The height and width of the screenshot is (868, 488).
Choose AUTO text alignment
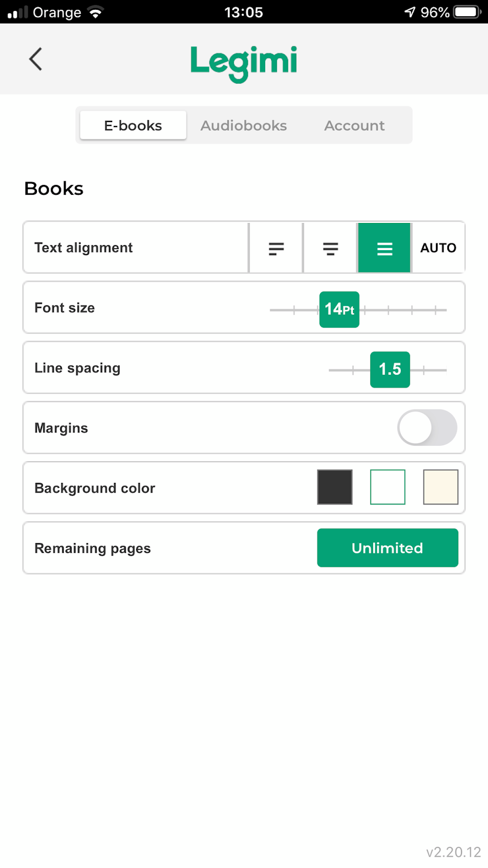(438, 248)
